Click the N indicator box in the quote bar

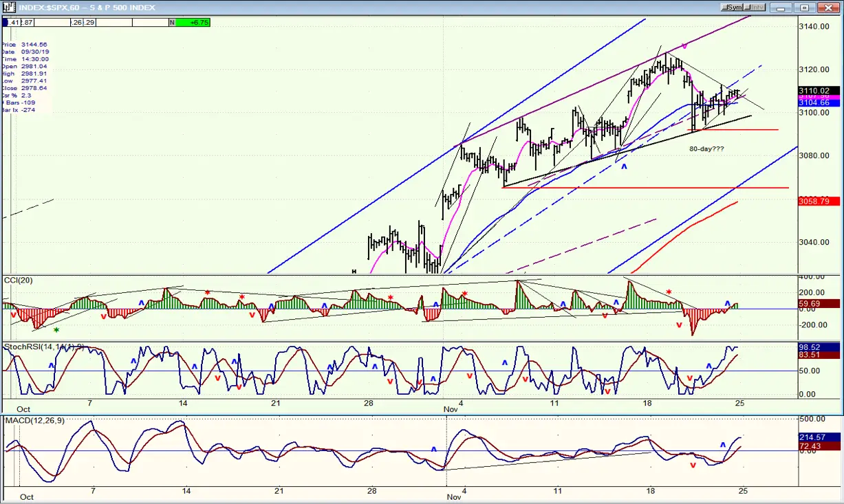tap(172, 23)
